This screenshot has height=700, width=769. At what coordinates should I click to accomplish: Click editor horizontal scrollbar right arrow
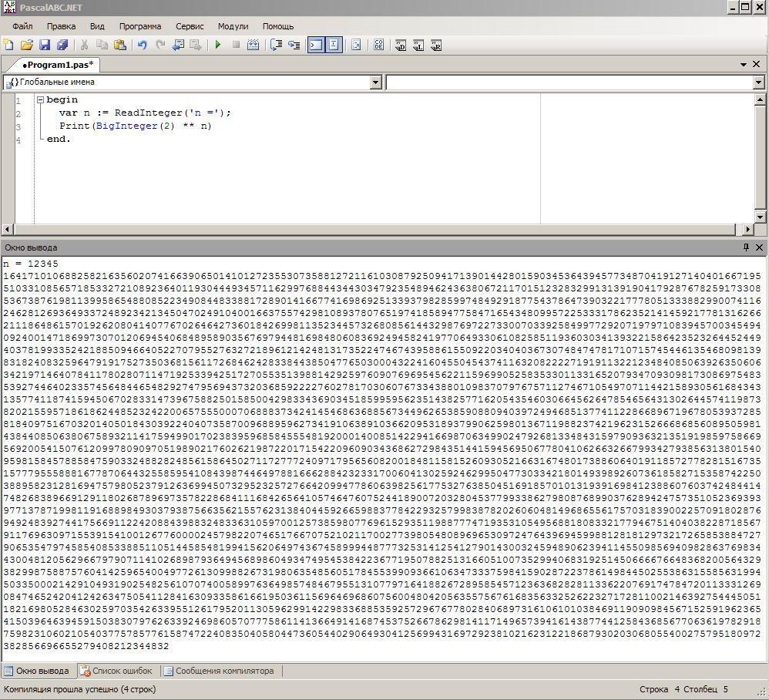click(x=748, y=229)
